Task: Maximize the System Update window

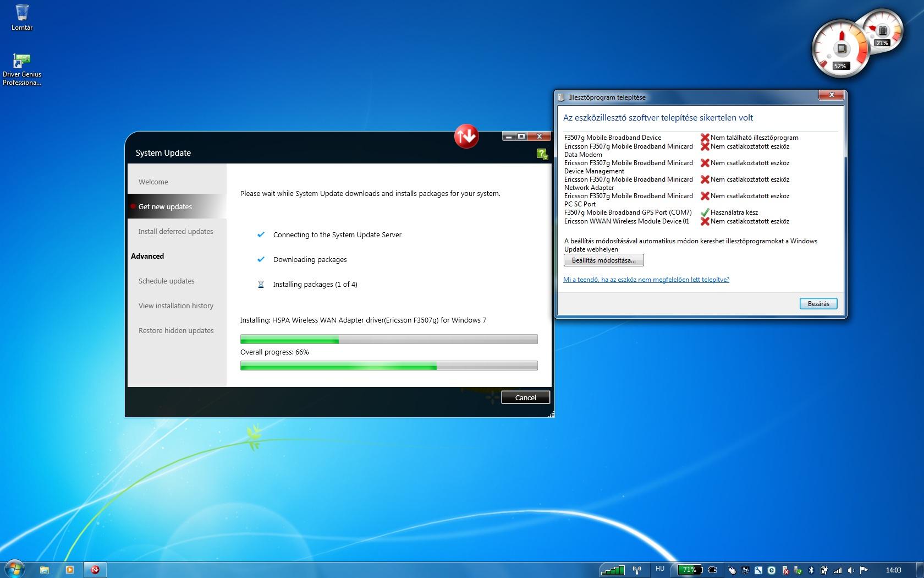Action: (521, 137)
